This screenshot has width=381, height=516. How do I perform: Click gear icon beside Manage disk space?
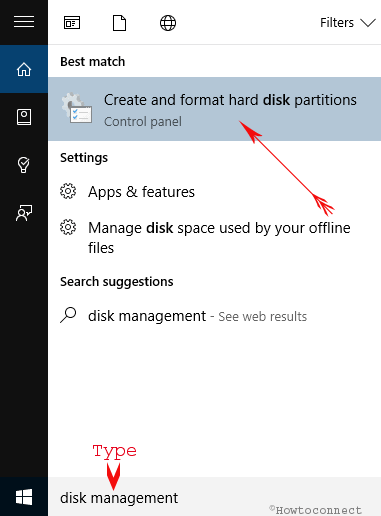(68, 227)
